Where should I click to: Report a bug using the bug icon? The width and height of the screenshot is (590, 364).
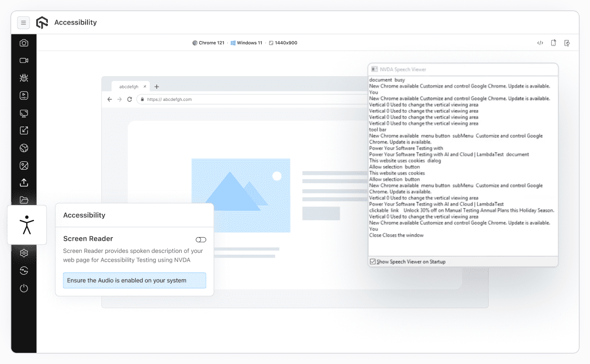[24, 78]
